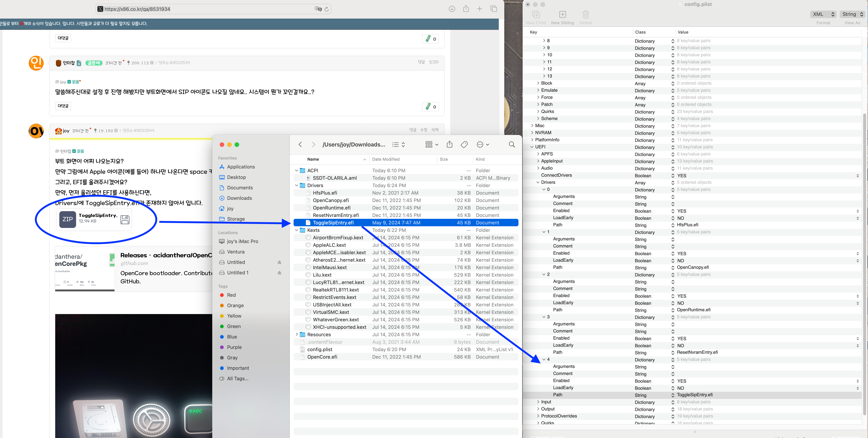The image size is (868, 438).
Task: Toggle ConnectDrivers YES value stepper
Action: tap(858, 175)
